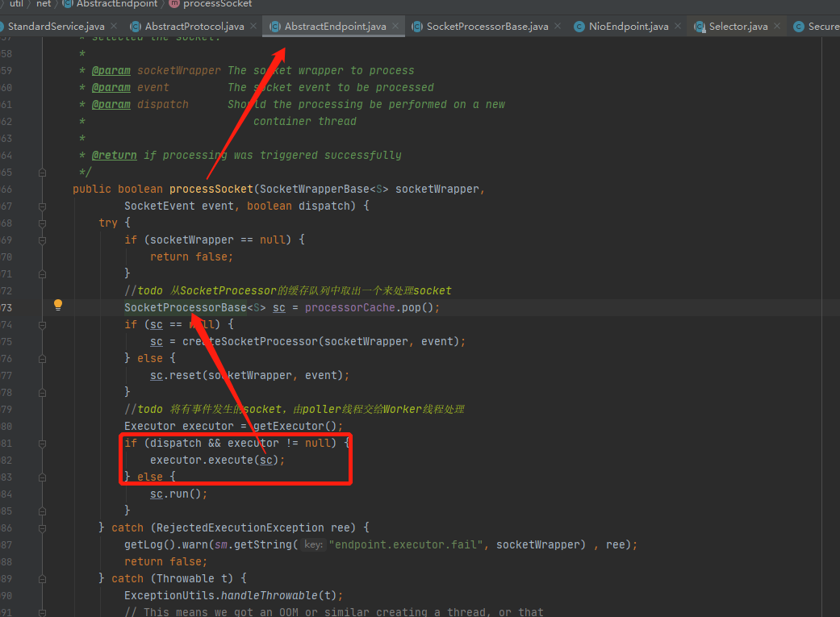Click the RejectedExecutionException type name

coord(240,527)
